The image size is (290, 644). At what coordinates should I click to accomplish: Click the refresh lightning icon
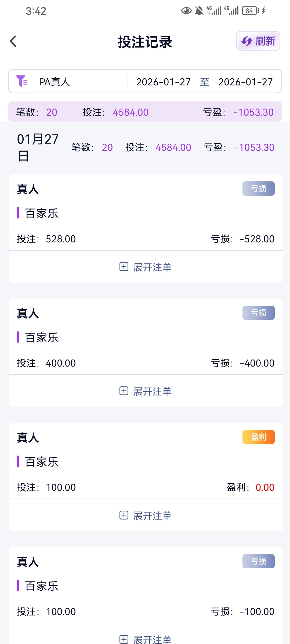coord(247,41)
